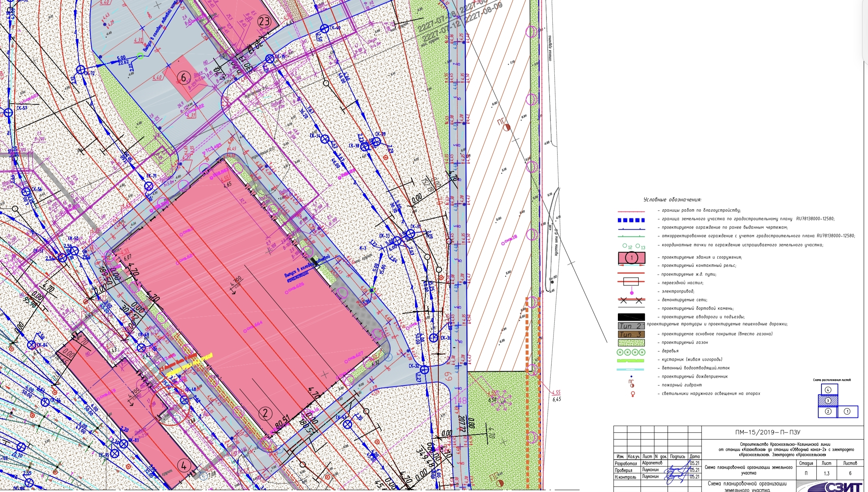Image resolution: width=868 pixels, height=492 pixels.
Task: Click the circled building number 4 label
Action: tap(184, 466)
